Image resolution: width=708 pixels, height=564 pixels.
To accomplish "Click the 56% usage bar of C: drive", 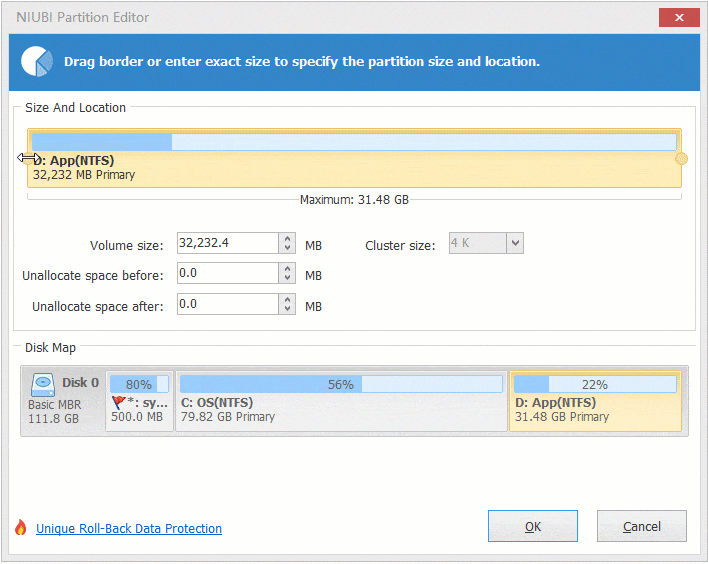I will pos(341,384).
